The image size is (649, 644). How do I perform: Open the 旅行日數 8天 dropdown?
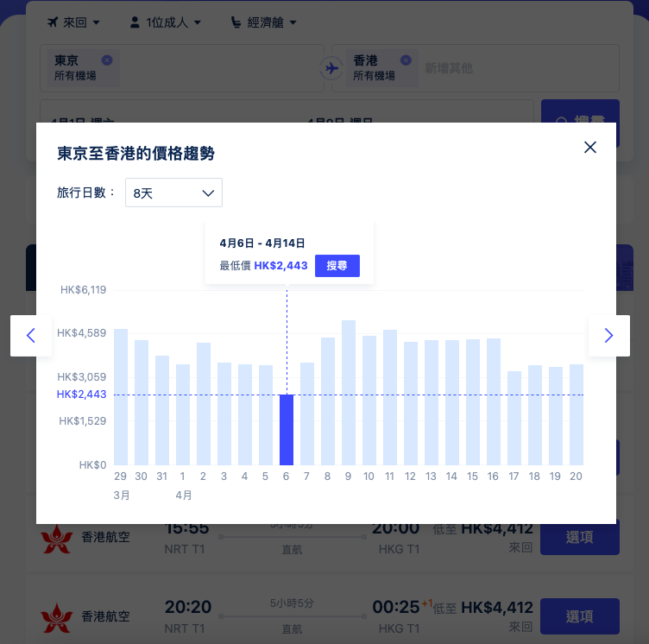(x=173, y=193)
